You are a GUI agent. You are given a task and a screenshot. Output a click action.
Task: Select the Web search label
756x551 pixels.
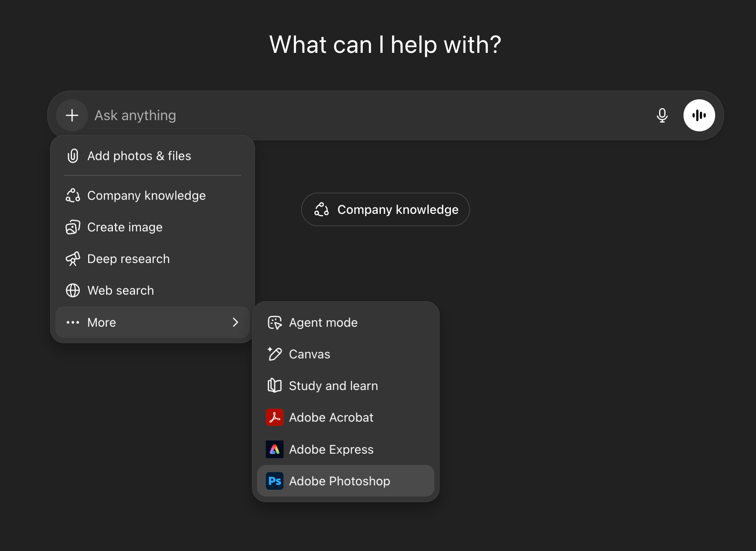pyautogui.click(x=121, y=290)
